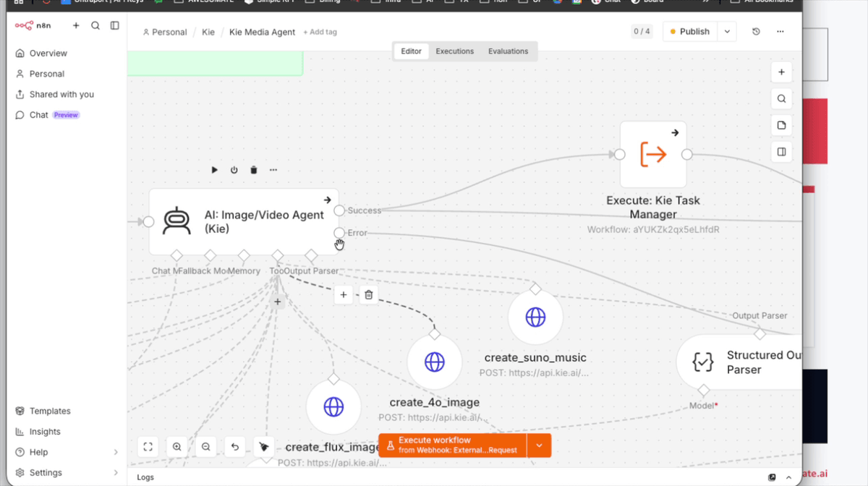The width and height of the screenshot is (868, 486).
Task: Zoom out on the canvas
Action: click(206, 447)
